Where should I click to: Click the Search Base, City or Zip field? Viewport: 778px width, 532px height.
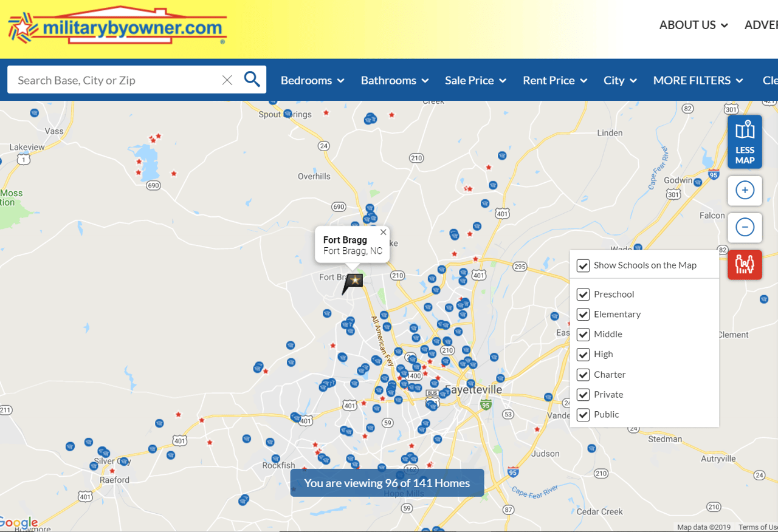pos(115,80)
